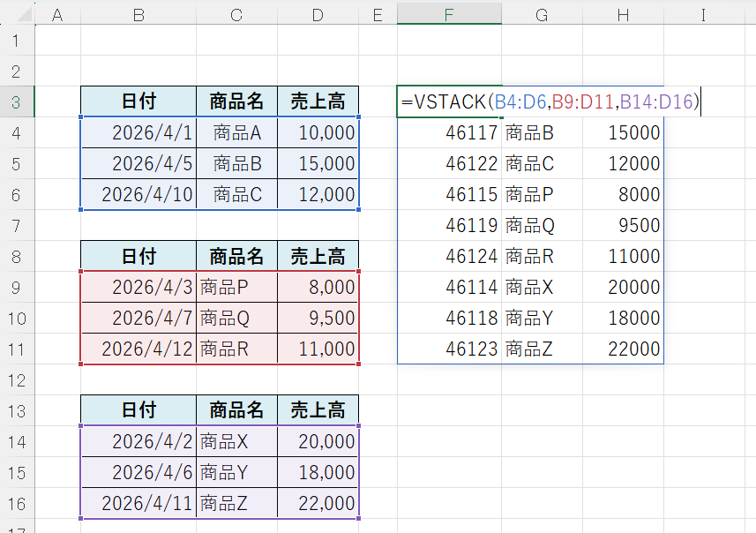Select the 商品B cell in first table
756x533 pixels.
click(237, 164)
